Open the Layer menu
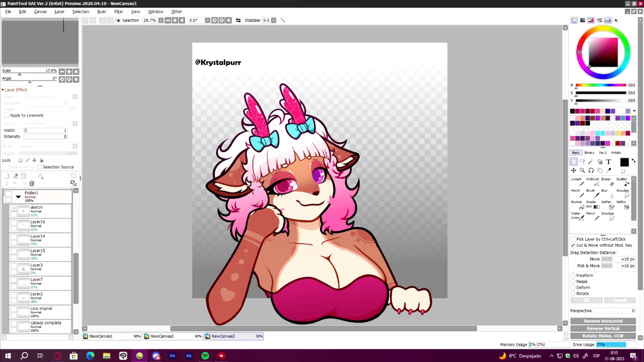Viewport: 644px width, 362px height. point(60,12)
